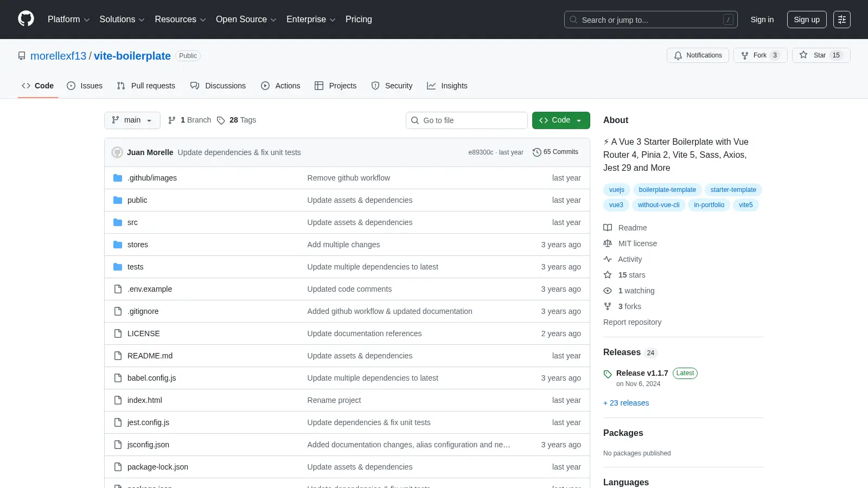Click the in-portfolio topic tag
The height and width of the screenshot is (488, 868).
[709, 205]
